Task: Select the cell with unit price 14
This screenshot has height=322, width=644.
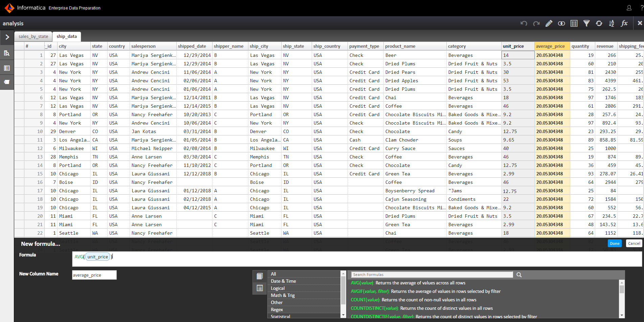Action: [x=518, y=55]
